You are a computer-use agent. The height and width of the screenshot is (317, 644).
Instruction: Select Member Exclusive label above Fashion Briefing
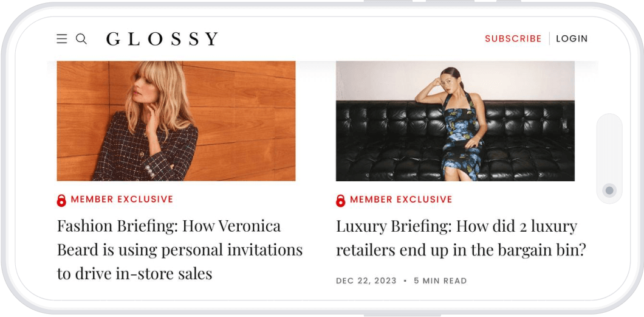(122, 200)
